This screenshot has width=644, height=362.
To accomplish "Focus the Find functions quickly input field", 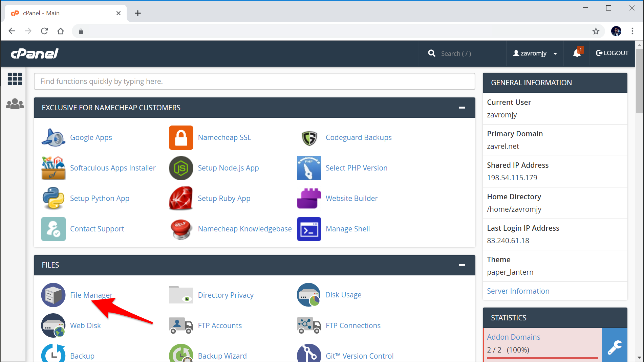I will coord(255,82).
